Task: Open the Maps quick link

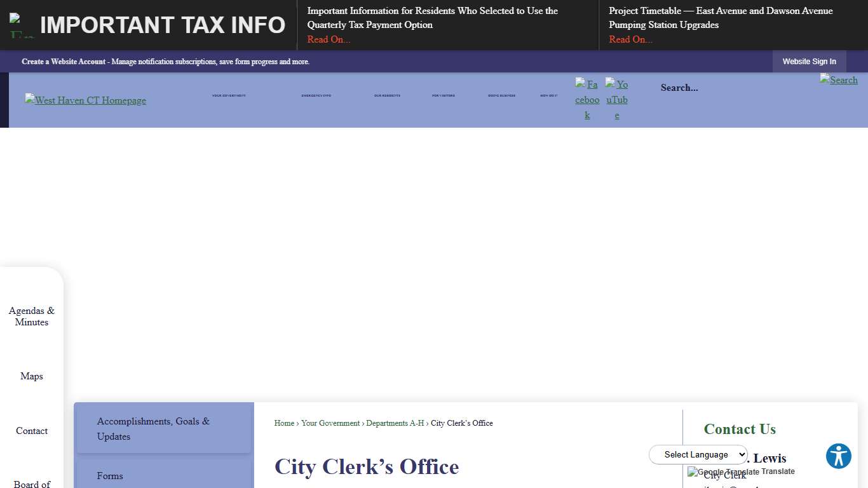Action: click(32, 376)
